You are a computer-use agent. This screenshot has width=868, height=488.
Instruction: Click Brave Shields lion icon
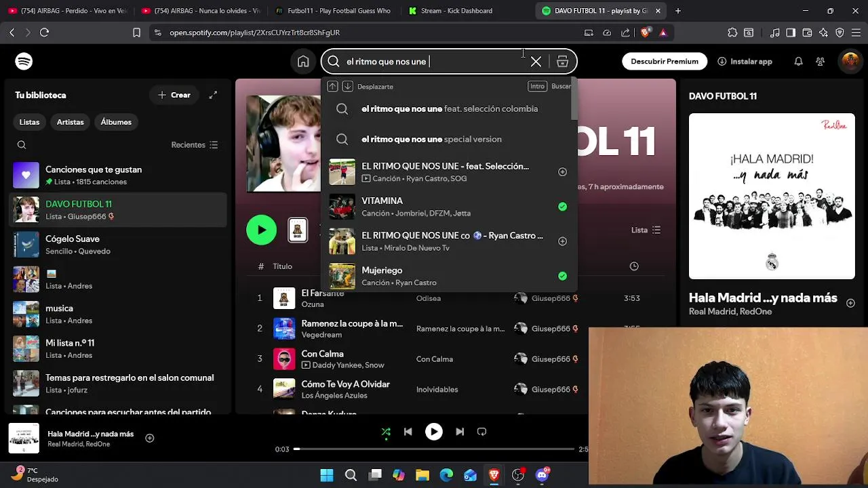click(x=646, y=33)
